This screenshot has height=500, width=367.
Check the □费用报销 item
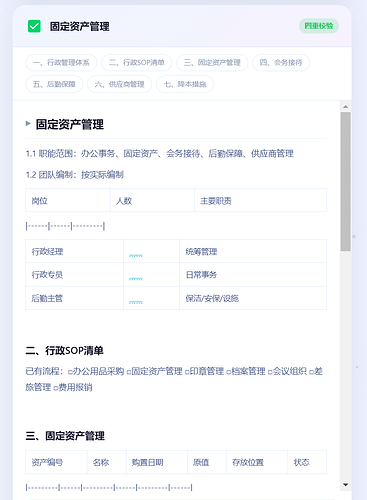[x=73, y=387]
